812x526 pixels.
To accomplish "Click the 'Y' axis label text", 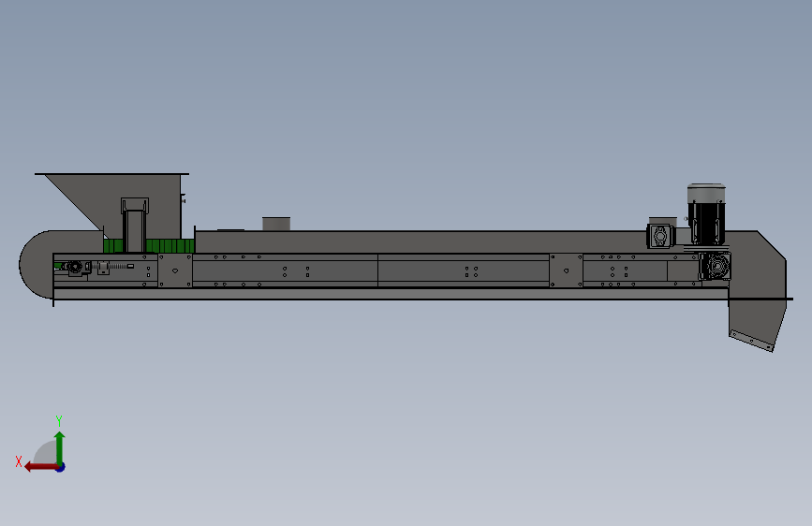I will [59, 420].
